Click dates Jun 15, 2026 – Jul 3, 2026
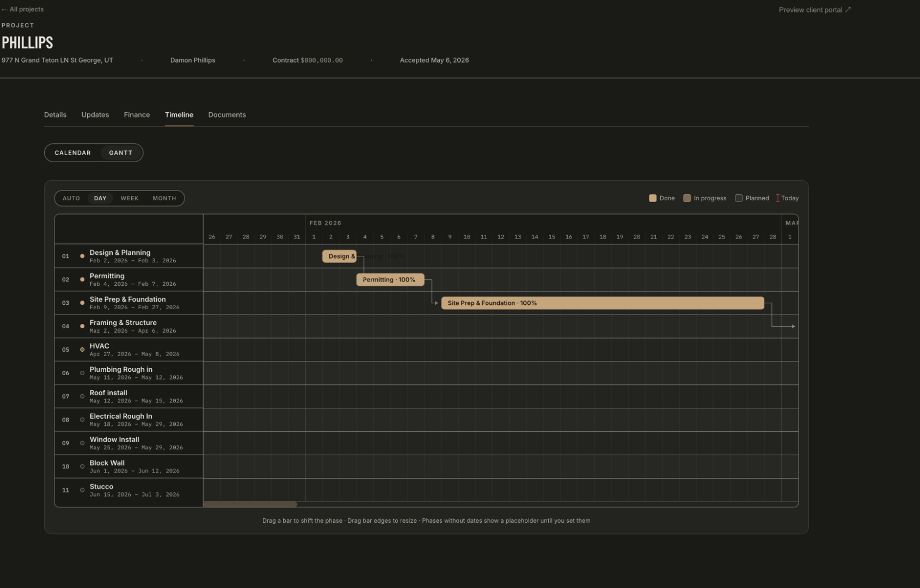920x588 pixels. [x=134, y=495]
